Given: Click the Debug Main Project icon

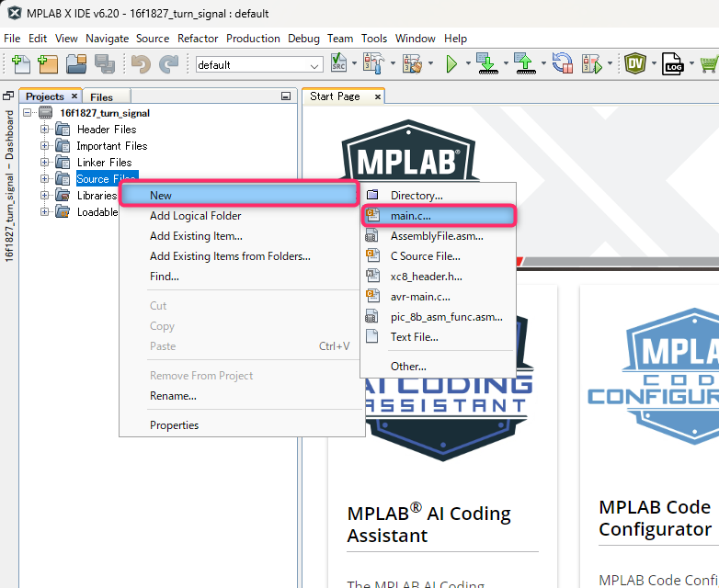Looking at the screenshot, I should pyautogui.click(x=592, y=63).
